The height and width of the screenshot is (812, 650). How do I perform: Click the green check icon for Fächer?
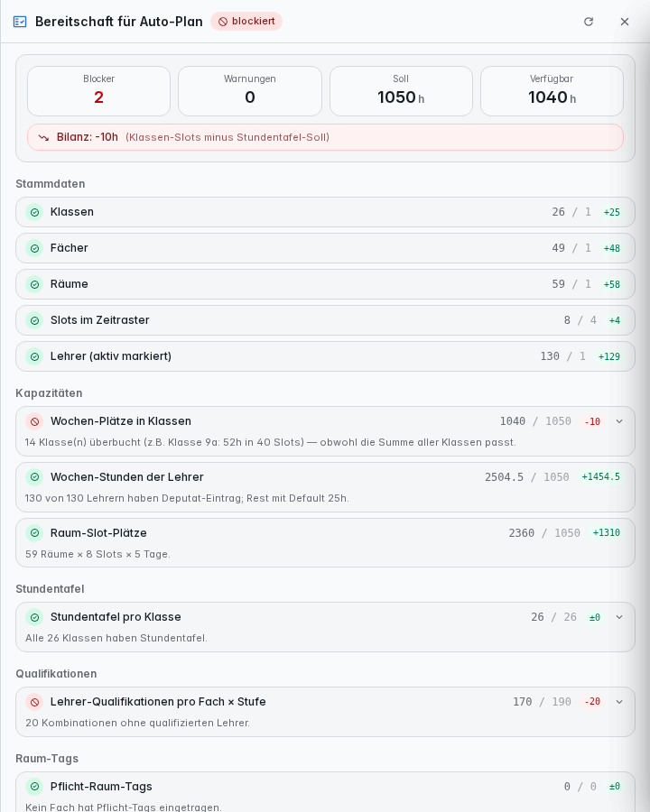click(34, 249)
